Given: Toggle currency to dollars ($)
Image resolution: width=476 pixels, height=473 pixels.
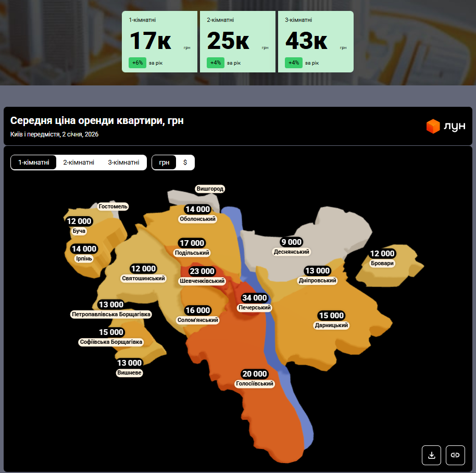Looking at the screenshot, I should pyautogui.click(x=185, y=163).
